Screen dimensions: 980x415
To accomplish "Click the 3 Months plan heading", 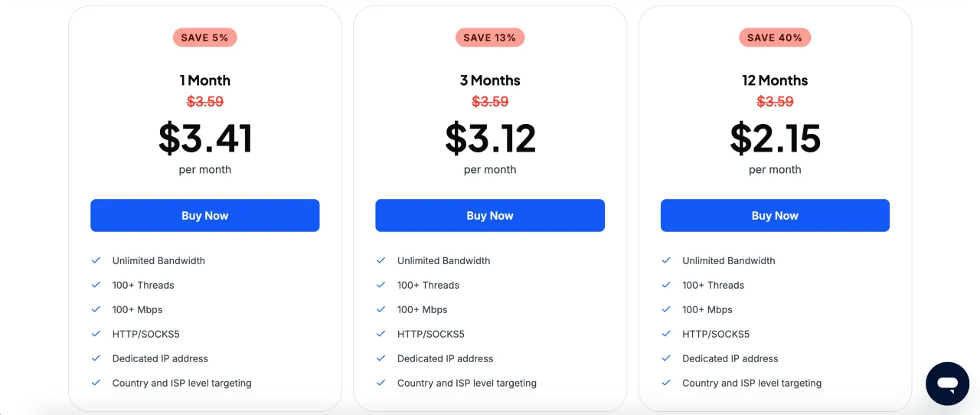I will [490, 80].
